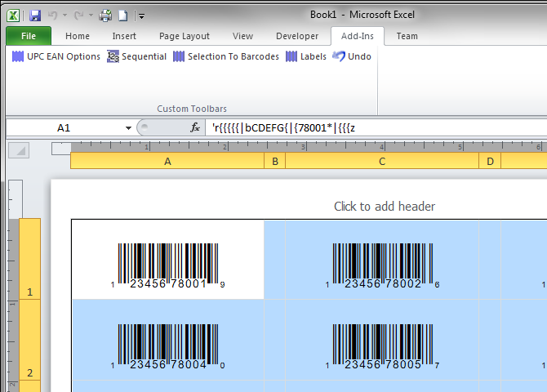Click the Select All corner button
Viewport: 547px width, 392px height.
pos(19,151)
